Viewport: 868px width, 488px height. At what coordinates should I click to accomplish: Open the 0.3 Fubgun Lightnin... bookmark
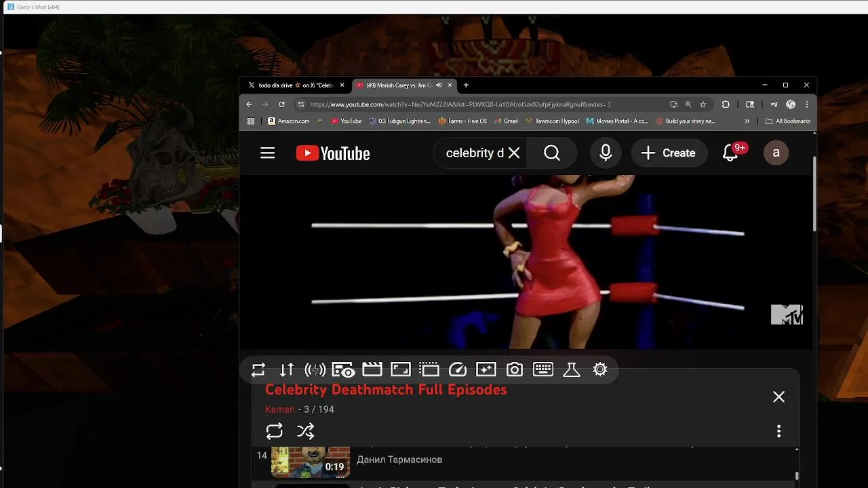(400, 121)
